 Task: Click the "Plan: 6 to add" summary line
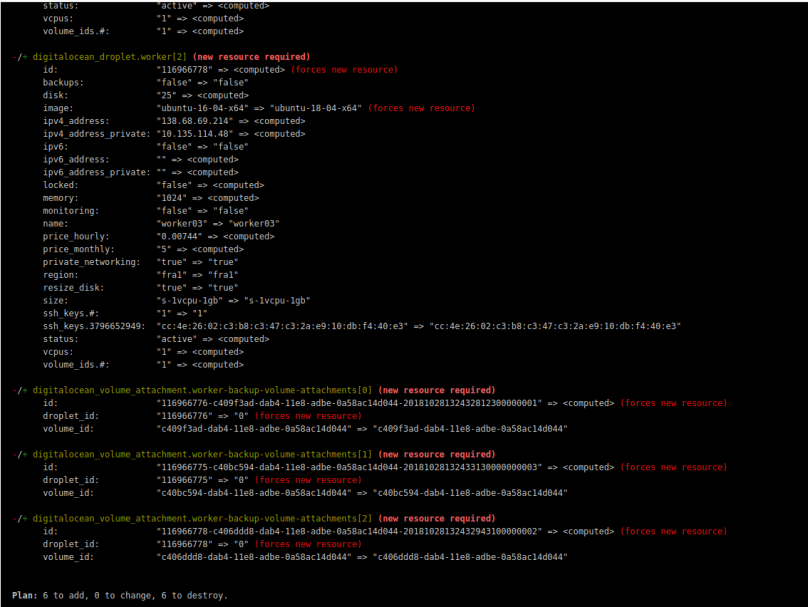pos(120,595)
